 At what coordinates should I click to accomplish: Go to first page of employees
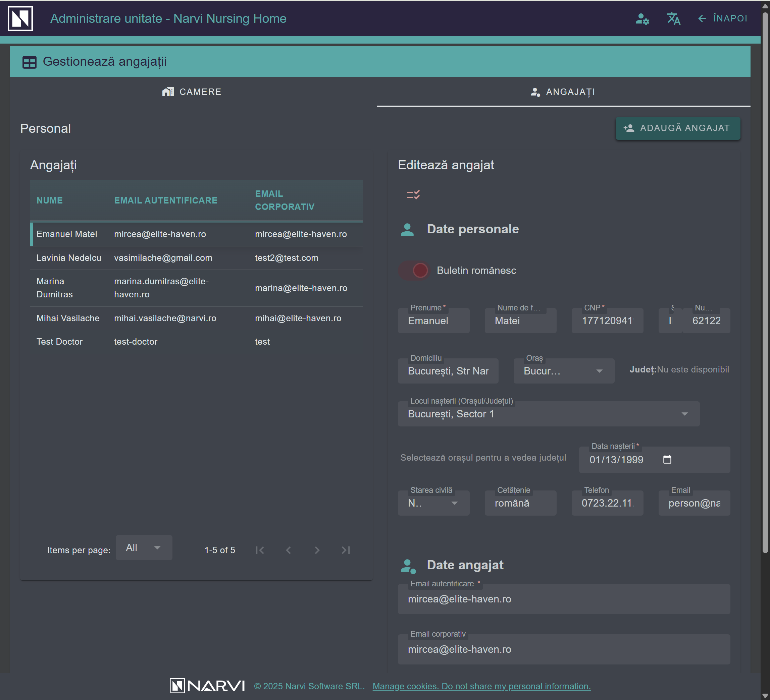pos(260,550)
